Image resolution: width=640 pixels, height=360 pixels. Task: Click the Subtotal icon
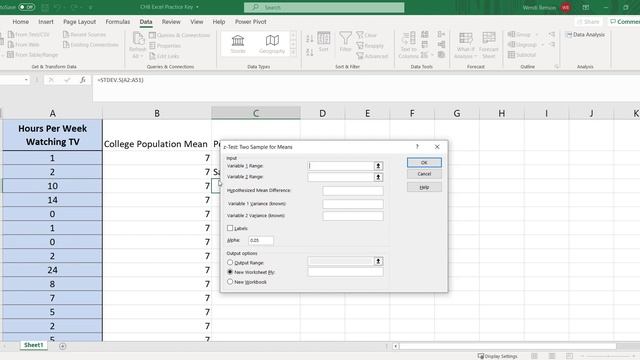click(x=511, y=55)
